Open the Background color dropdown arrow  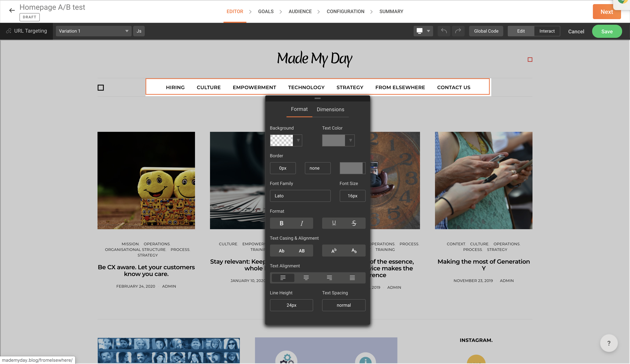point(298,140)
